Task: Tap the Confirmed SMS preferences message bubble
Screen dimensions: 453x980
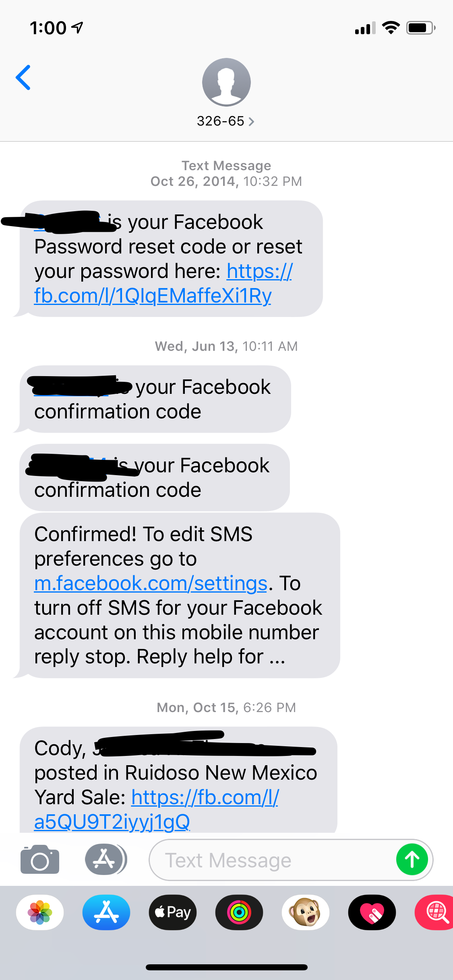Action: tap(180, 595)
